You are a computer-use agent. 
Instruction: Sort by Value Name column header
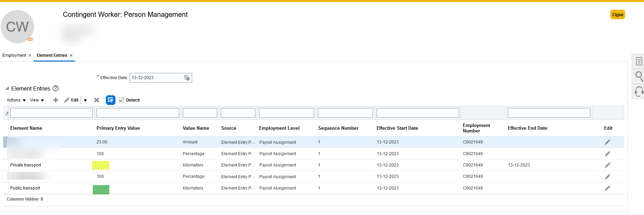click(196, 128)
